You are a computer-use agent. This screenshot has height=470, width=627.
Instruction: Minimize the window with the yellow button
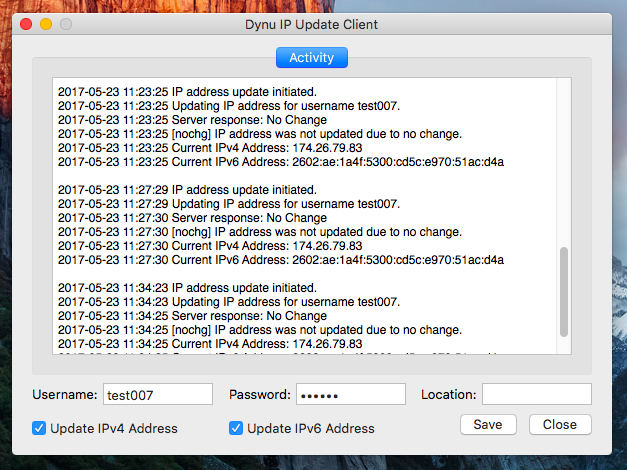coord(46,24)
